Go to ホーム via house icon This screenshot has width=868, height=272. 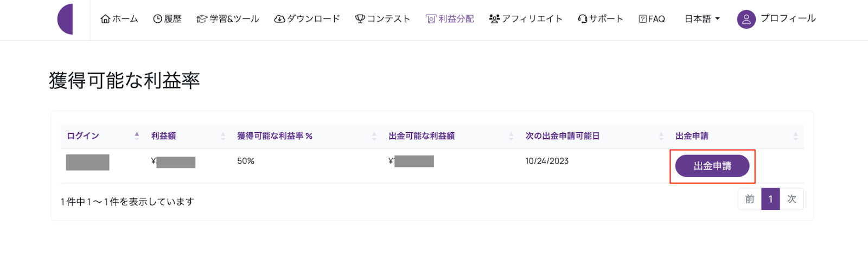tap(105, 19)
